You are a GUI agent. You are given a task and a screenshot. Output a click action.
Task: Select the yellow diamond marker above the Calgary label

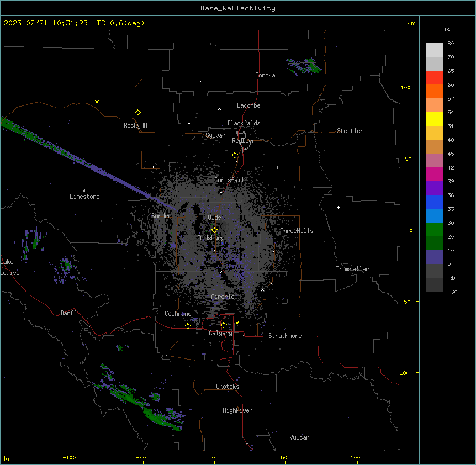[x=224, y=325]
